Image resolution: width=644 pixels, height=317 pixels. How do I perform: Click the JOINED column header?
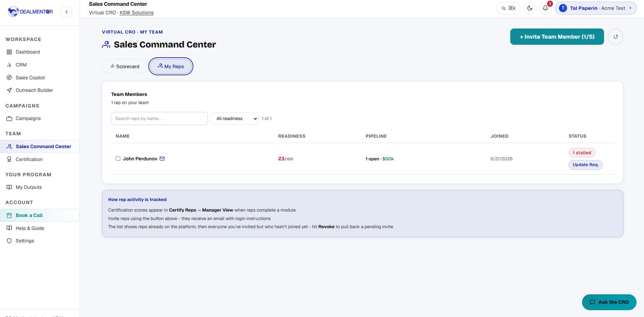(x=500, y=136)
